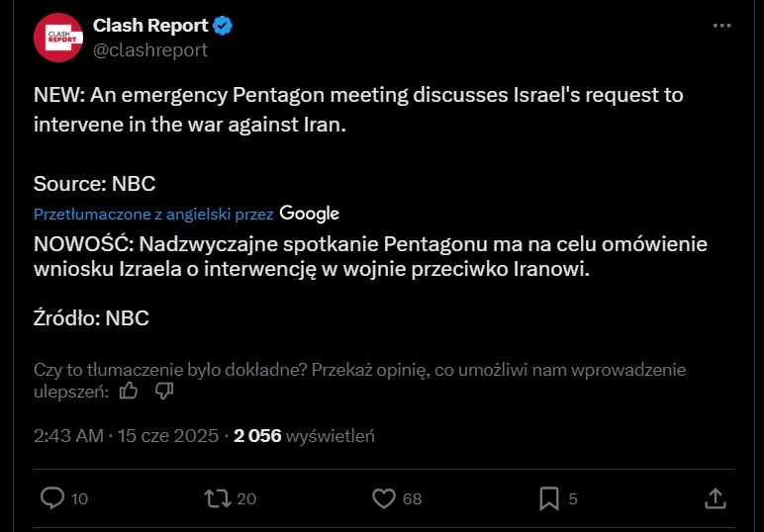This screenshot has width=764, height=532.
Task: Open the share tweet options
Action: pyautogui.click(x=716, y=498)
